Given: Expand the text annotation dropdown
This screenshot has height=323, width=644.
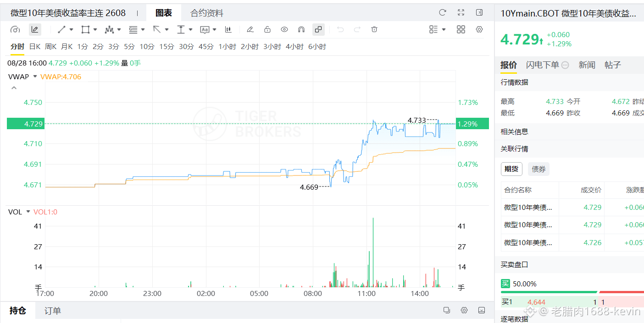Looking at the screenshot, I should tap(215, 30).
